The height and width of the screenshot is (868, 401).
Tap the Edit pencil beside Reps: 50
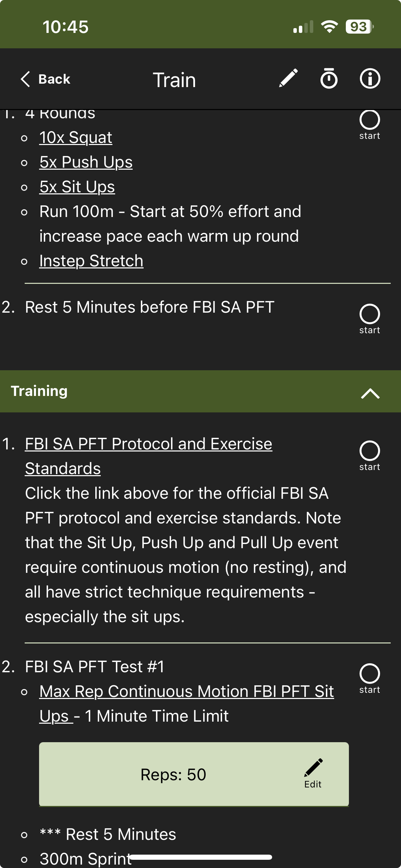pyautogui.click(x=313, y=774)
